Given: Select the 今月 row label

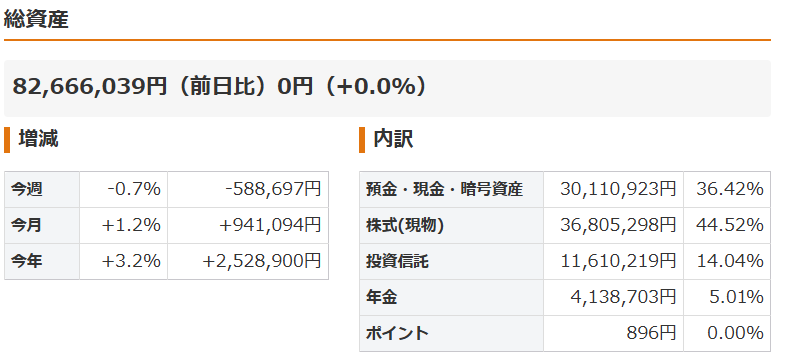Looking at the screenshot, I should 42,226.
